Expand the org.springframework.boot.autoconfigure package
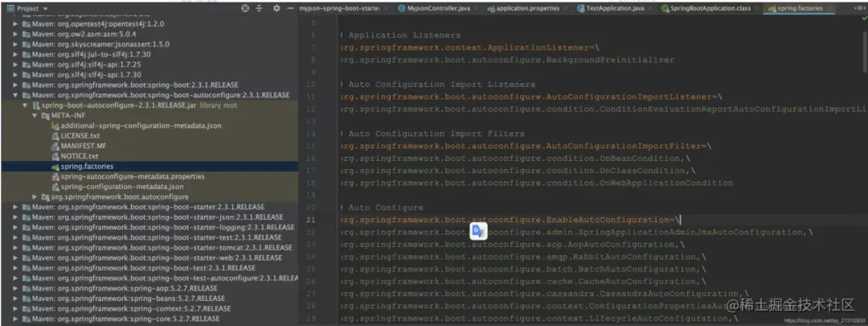 click(x=35, y=197)
